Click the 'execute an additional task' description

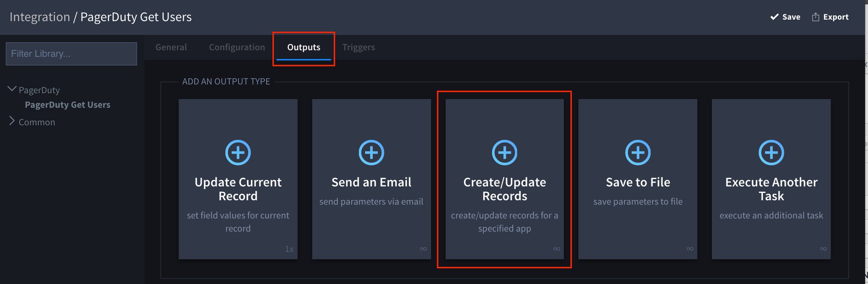point(771,216)
